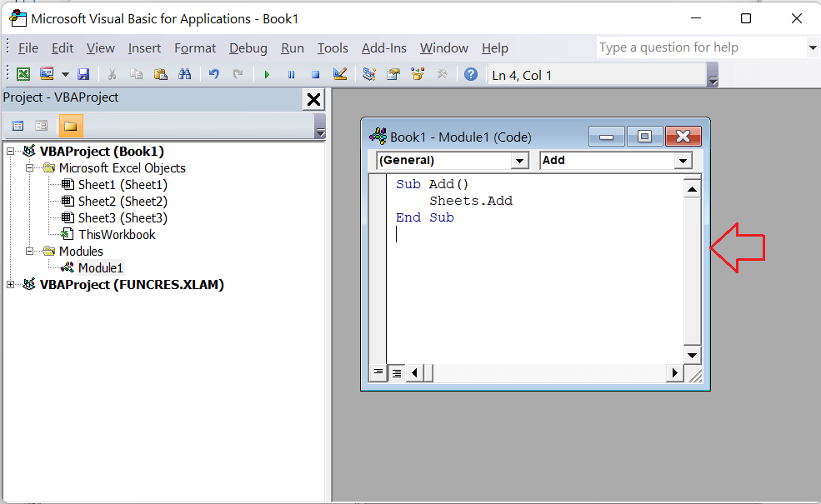Open the Debug menu
Image resolution: width=821 pixels, height=504 pixels.
(248, 48)
